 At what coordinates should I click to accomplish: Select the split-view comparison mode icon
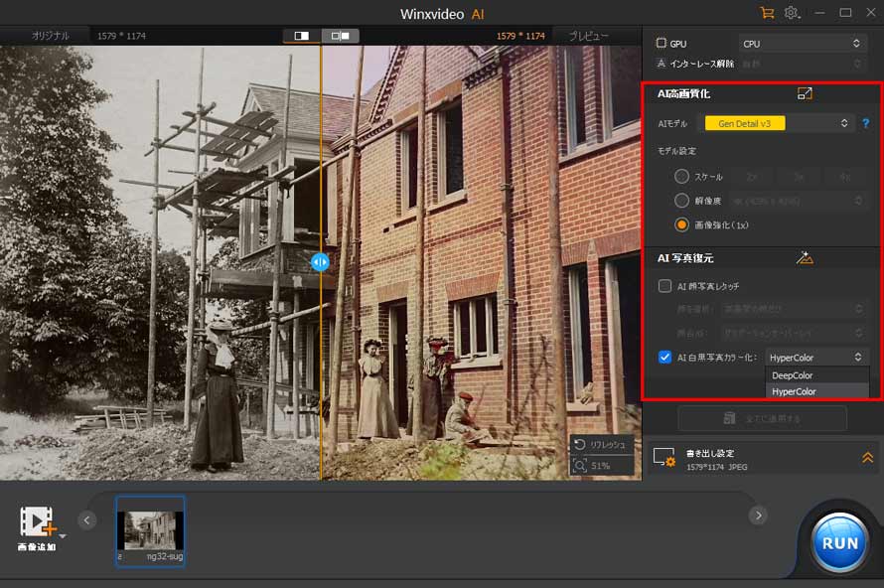302,36
